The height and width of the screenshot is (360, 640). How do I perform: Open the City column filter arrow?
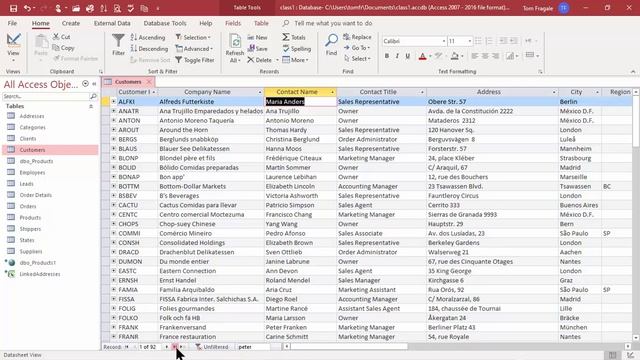point(597,92)
